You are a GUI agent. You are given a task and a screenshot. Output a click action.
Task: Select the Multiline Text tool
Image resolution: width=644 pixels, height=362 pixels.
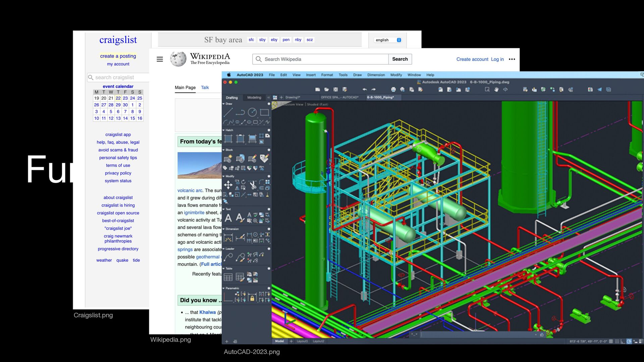coord(228,218)
